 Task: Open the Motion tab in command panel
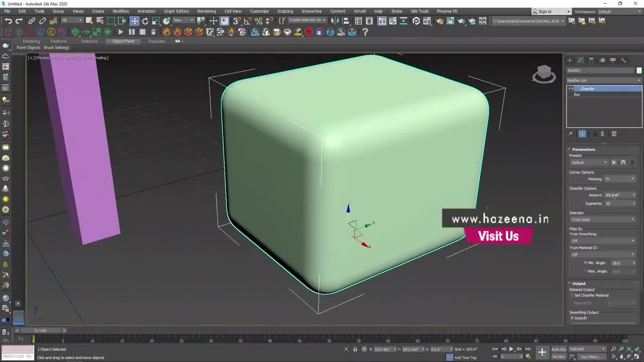[x=602, y=60]
